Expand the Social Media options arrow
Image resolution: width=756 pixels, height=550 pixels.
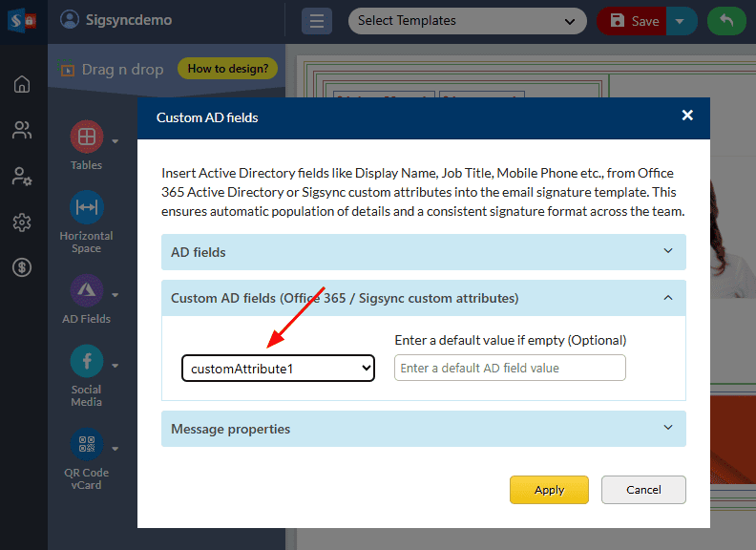click(x=115, y=366)
